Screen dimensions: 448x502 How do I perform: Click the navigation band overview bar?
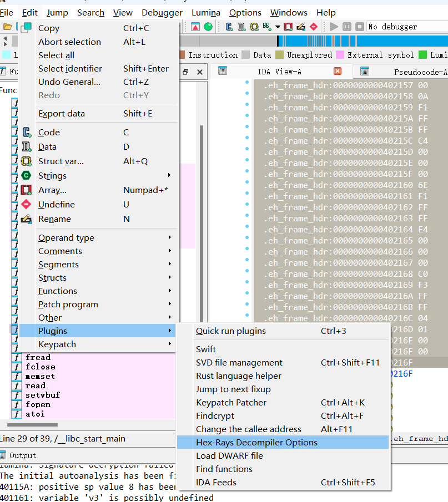314,41
